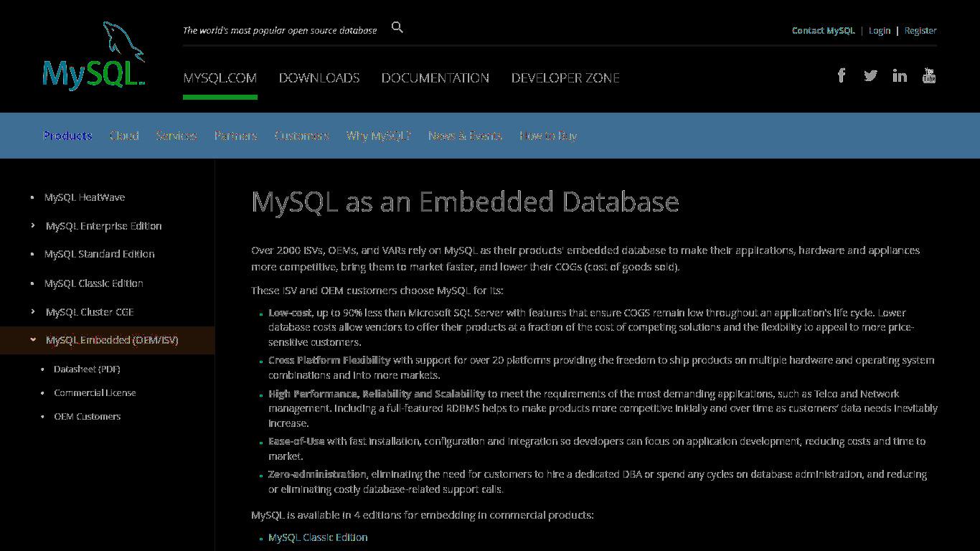The width and height of the screenshot is (980, 551).
Task: Expand MySQL Cluster CGE arrow
Action: pos(33,311)
